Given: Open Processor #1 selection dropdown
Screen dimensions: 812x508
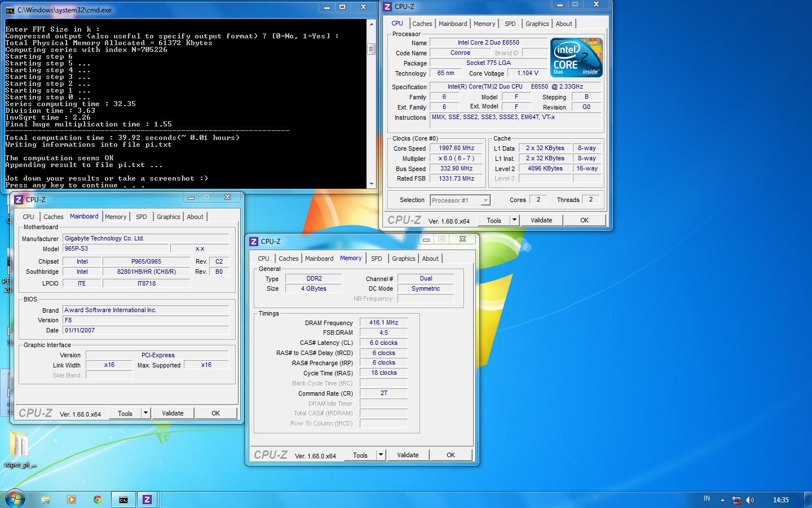Looking at the screenshot, I should pyautogui.click(x=486, y=200).
